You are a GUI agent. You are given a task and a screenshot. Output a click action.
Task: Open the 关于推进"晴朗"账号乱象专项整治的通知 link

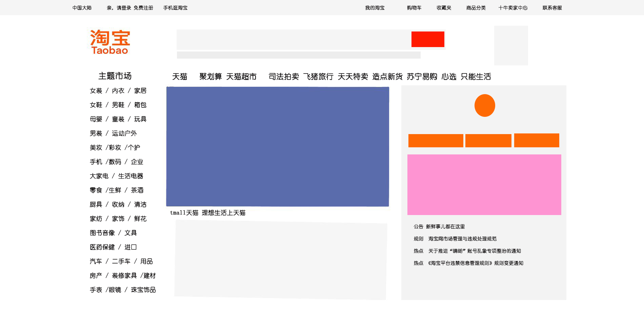(x=475, y=251)
